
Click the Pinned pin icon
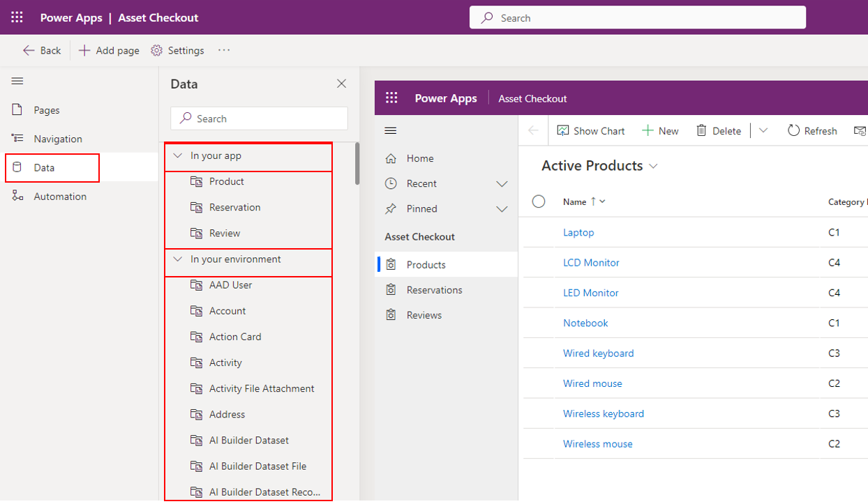(x=391, y=208)
